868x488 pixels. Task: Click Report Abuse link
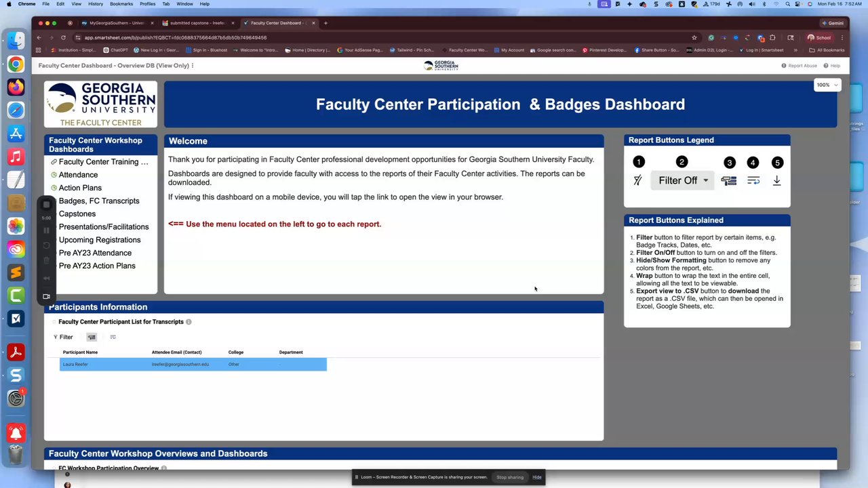(800, 66)
